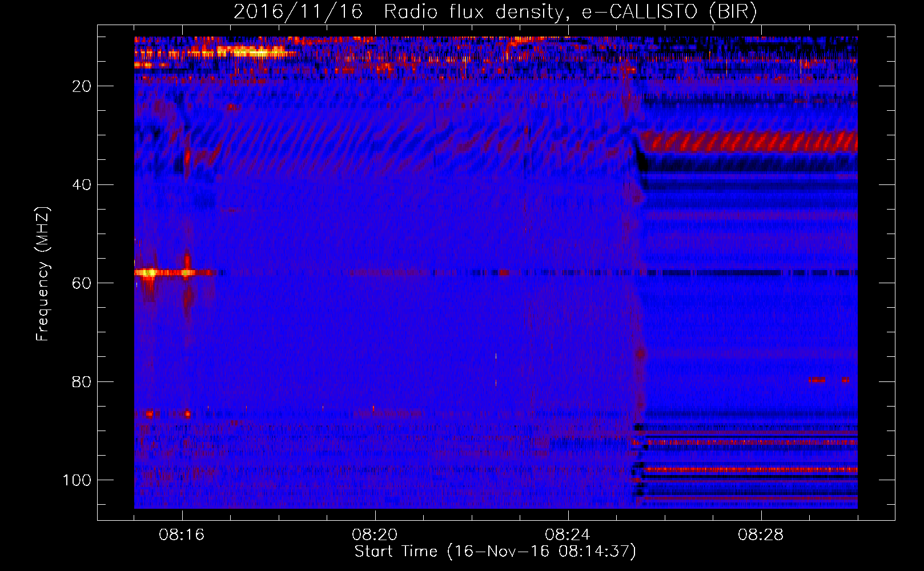Image resolution: width=924 pixels, height=571 pixels.
Task: Click the 80 MHz frequency tick label
Action: pyautogui.click(x=82, y=382)
